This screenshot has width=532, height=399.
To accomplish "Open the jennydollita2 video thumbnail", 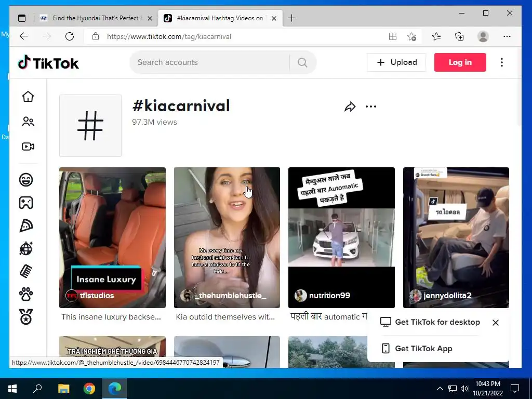I will click(x=456, y=237).
